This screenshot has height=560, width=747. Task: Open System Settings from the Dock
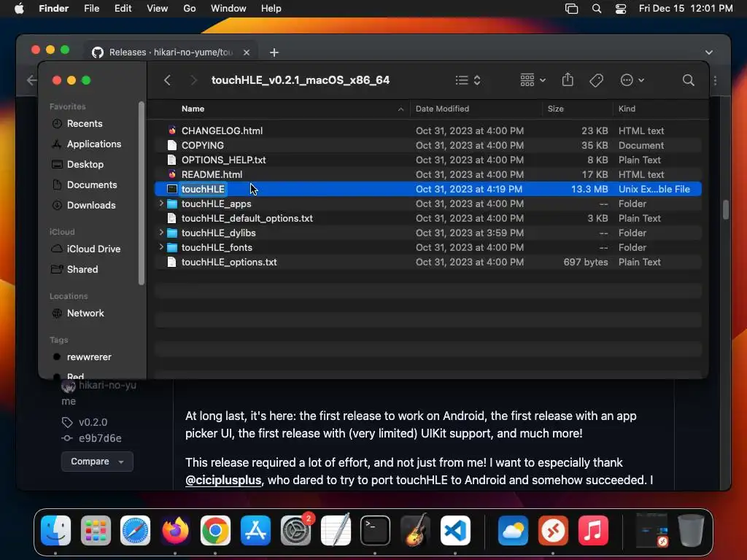[295, 530]
